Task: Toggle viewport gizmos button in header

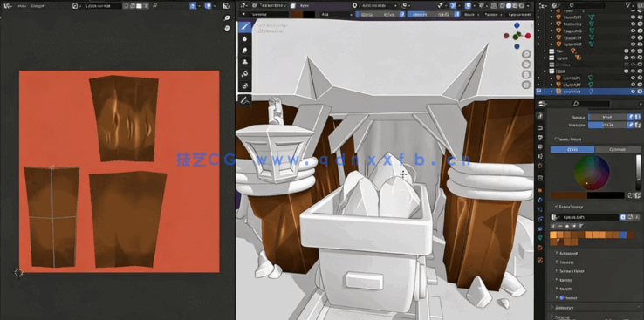Action: tap(453, 6)
